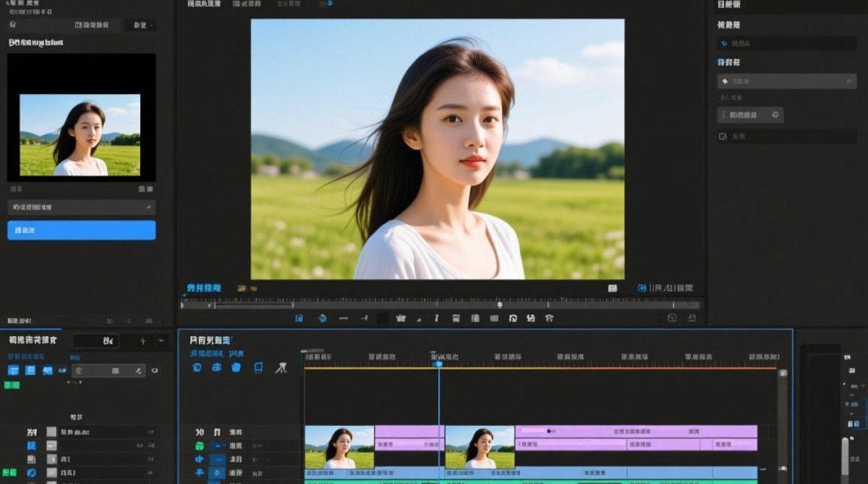This screenshot has height=484, width=868.
Task: Toggle the blue box in the lowest track header
Action: (x=218, y=473)
